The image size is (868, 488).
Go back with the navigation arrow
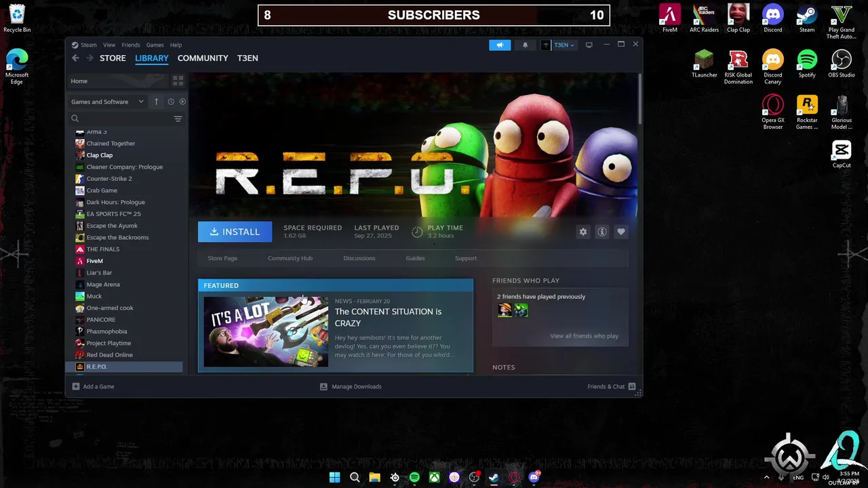point(75,58)
